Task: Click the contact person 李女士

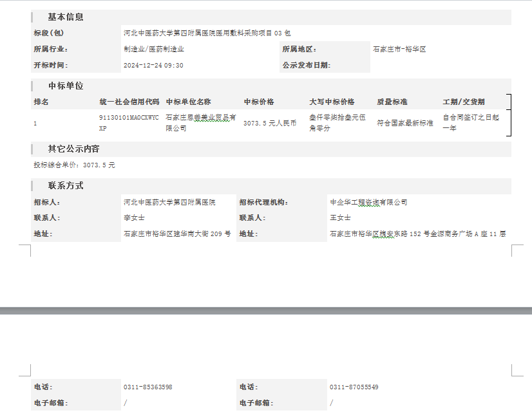Action: pos(134,217)
